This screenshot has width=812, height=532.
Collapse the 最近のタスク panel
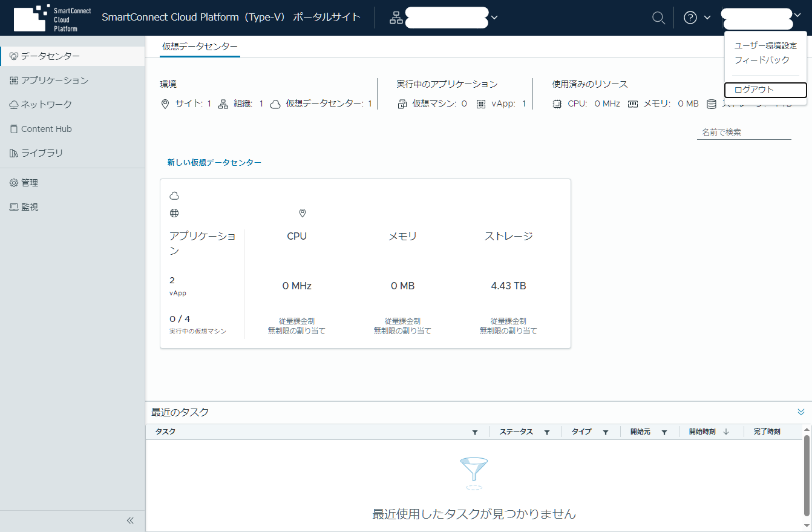pos(801,412)
